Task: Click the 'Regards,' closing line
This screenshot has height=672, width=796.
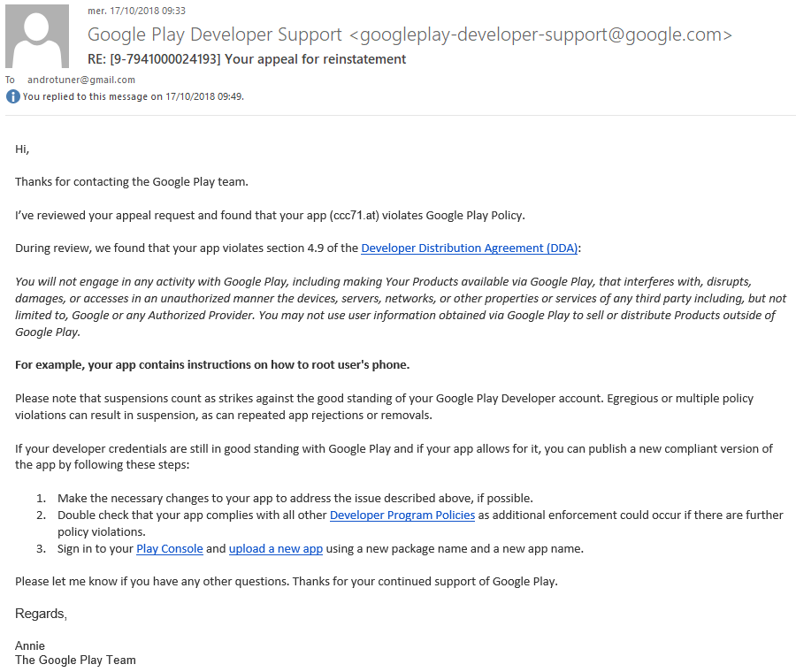Action: tap(41, 614)
